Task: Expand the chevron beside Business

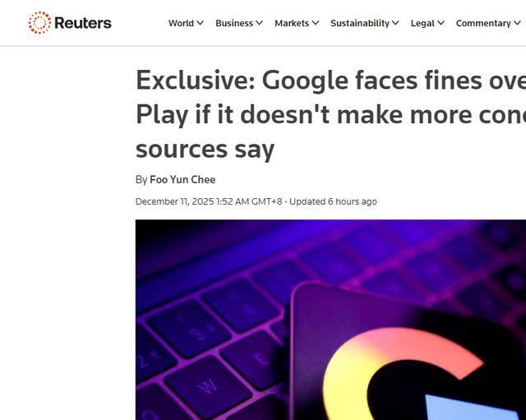Action: pyautogui.click(x=259, y=23)
